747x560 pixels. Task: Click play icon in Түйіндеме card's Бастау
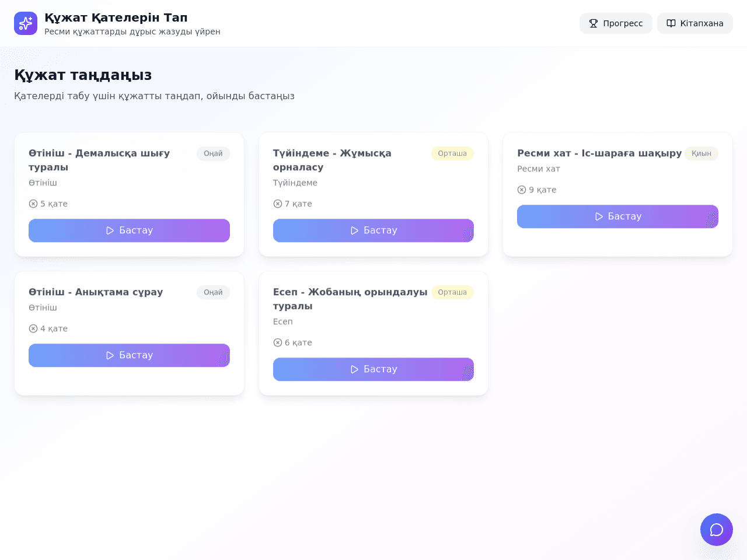(x=354, y=230)
